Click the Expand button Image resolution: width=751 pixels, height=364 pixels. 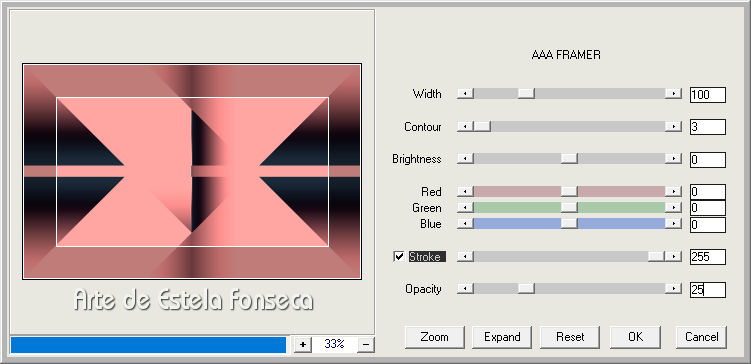(x=502, y=337)
